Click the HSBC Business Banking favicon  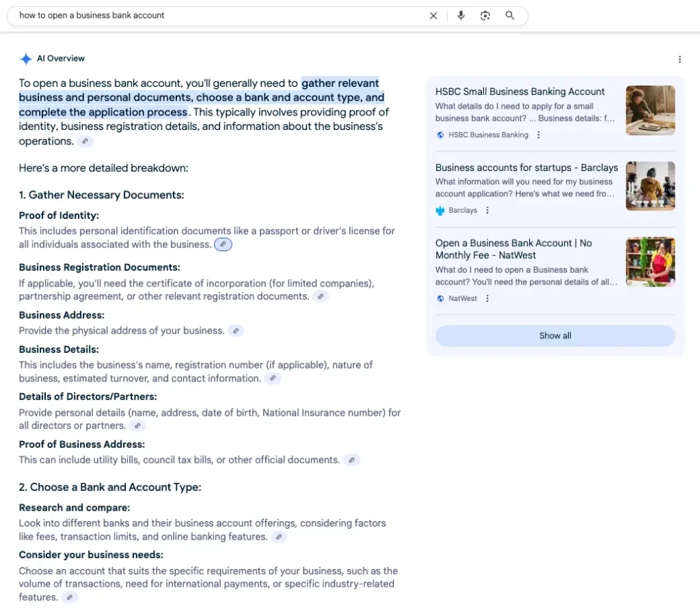coord(440,135)
